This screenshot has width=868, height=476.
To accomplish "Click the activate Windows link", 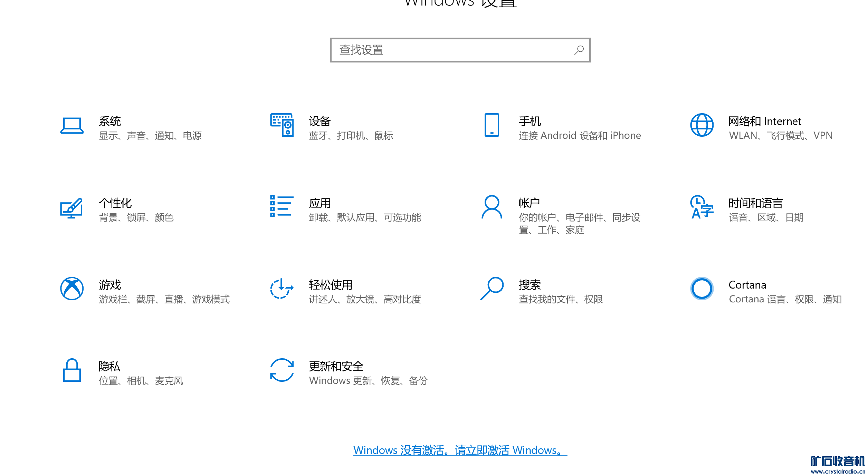I will coord(460,450).
